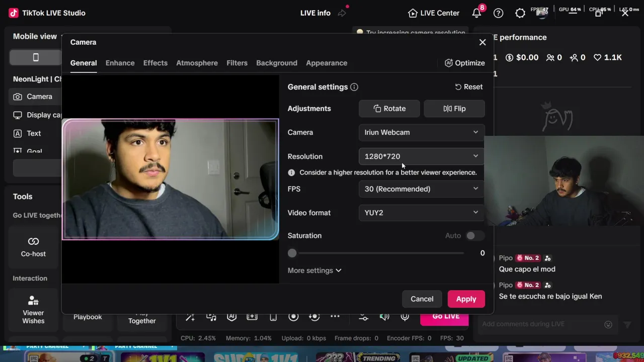Click the 'Que capo el mod' comment
The height and width of the screenshot is (362, 644).
click(527, 269)
